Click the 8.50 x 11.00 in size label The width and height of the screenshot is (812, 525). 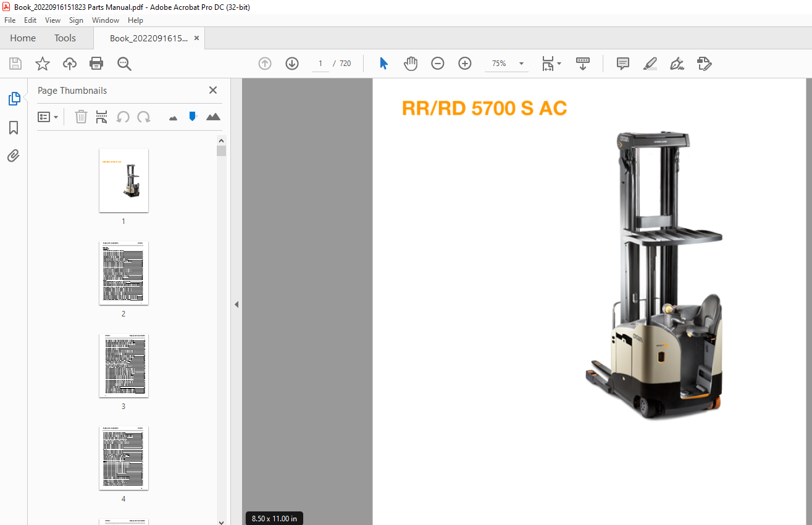coord(274,519)
